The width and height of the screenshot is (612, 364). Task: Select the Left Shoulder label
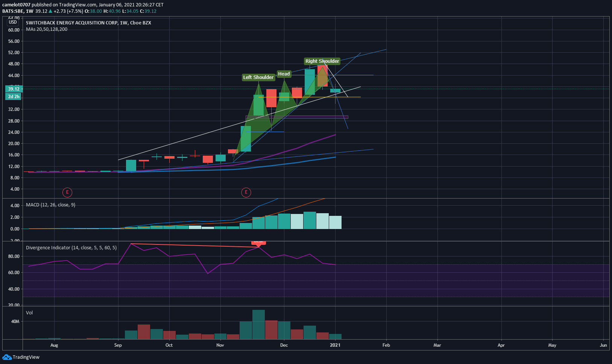point(258,77)
